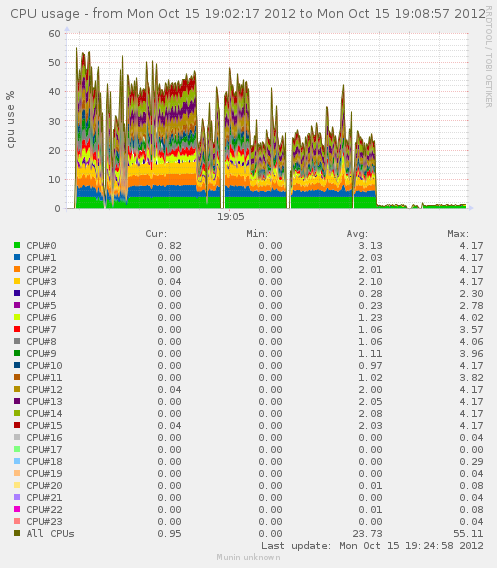Click the CPU#15 legend label
Image resolution: width=497 pixels, height=568 pixels.
coord(44,425)
